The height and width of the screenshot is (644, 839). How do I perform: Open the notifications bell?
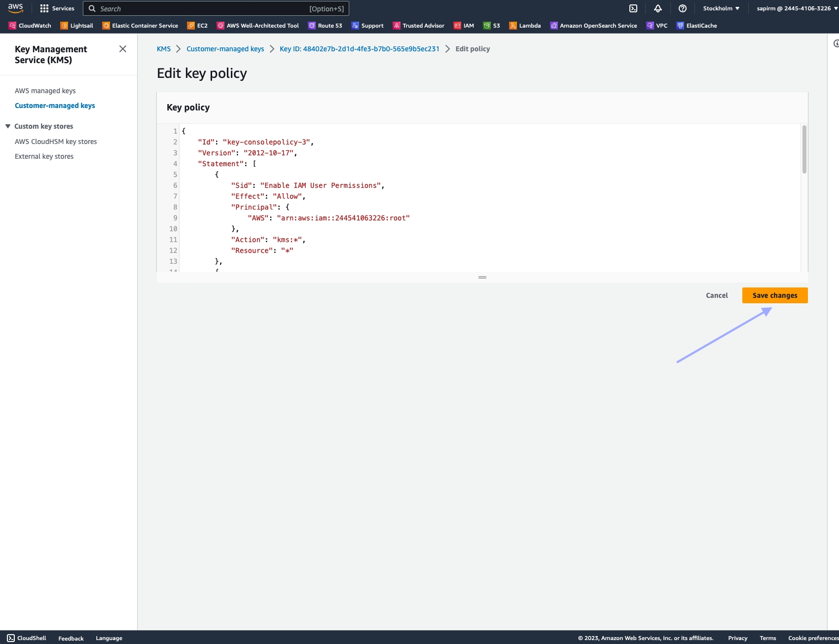tap(658, 8)
